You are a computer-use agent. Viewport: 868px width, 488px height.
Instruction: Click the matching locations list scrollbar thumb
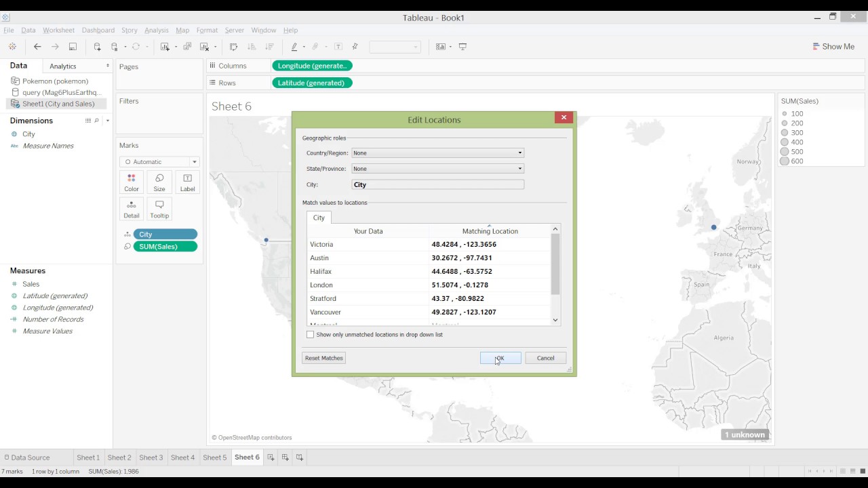555,264
